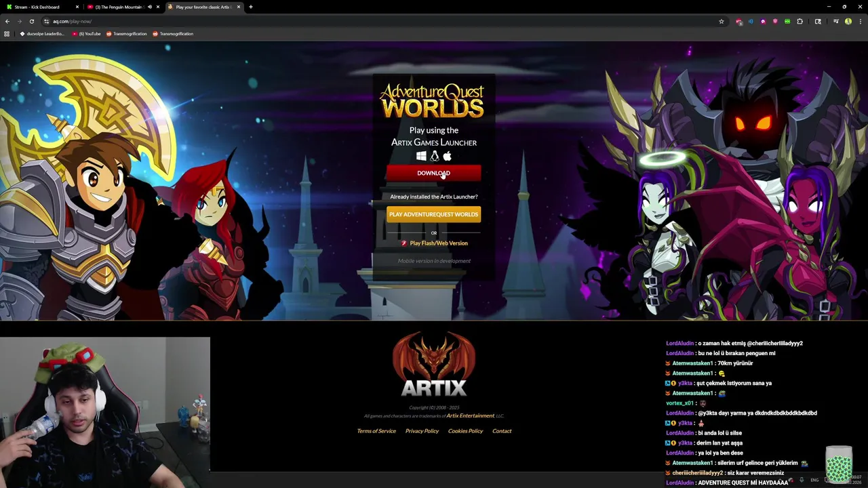The image size is (868, 488).
Task: Close the active Artix tab
Action: click(x=239, y=7)
